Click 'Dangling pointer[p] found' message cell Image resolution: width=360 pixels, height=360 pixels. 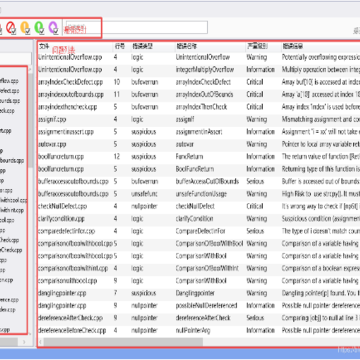coord(321,293)
